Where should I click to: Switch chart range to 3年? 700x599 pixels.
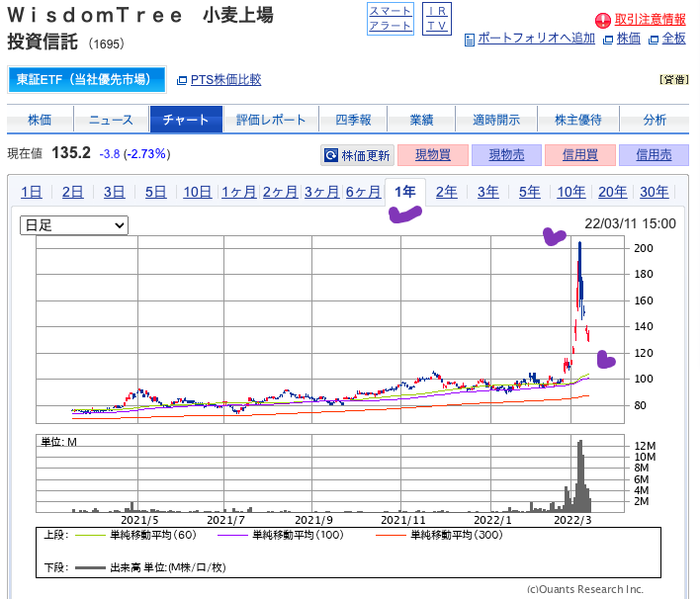coord(488,192)
